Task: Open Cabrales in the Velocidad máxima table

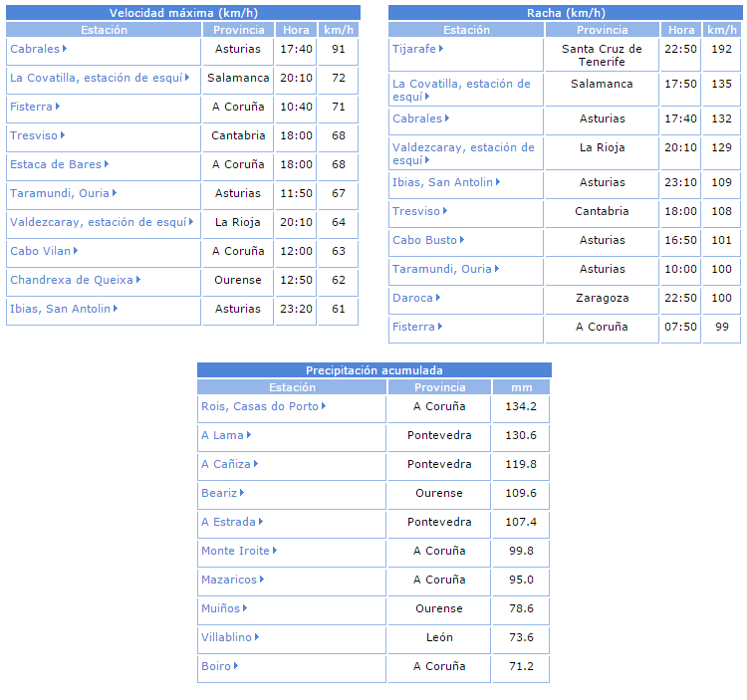Action: pos(35,49)
